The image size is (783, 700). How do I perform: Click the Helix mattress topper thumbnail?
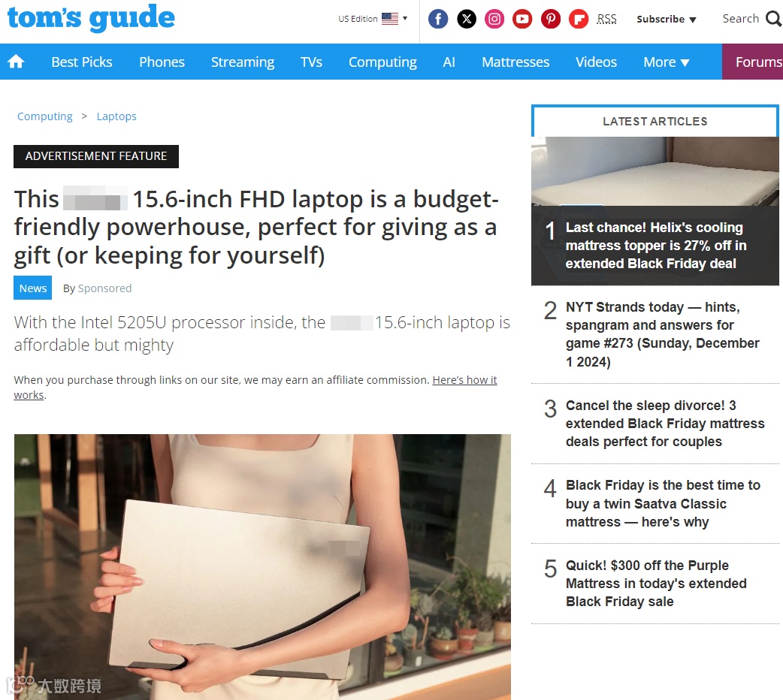click(655, 171)
